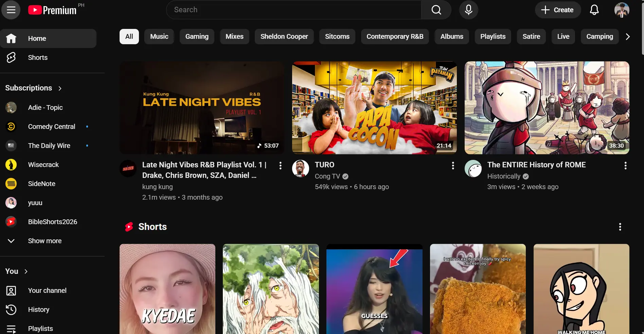Click the Playlists list icon
Viewport: 644px width, 334px height.
[11, 329]
